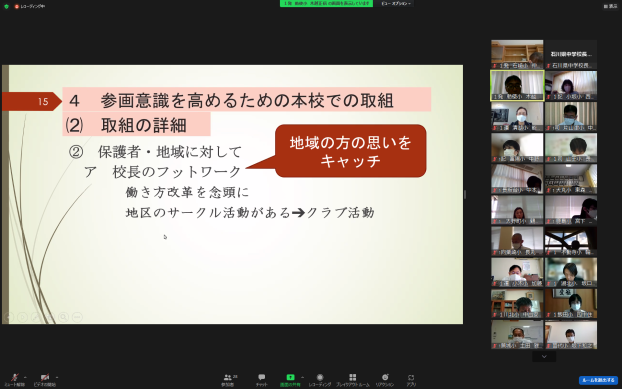Viewport: 622px width, 389px height.
Task: Expand video options arrow beside camera
Action: [57, 377]
